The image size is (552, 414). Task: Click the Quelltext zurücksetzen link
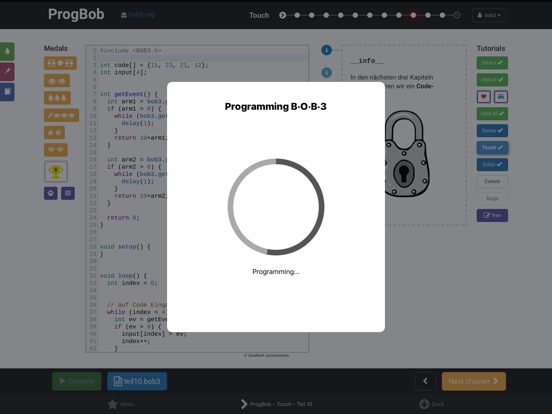[x=266, y=355]
